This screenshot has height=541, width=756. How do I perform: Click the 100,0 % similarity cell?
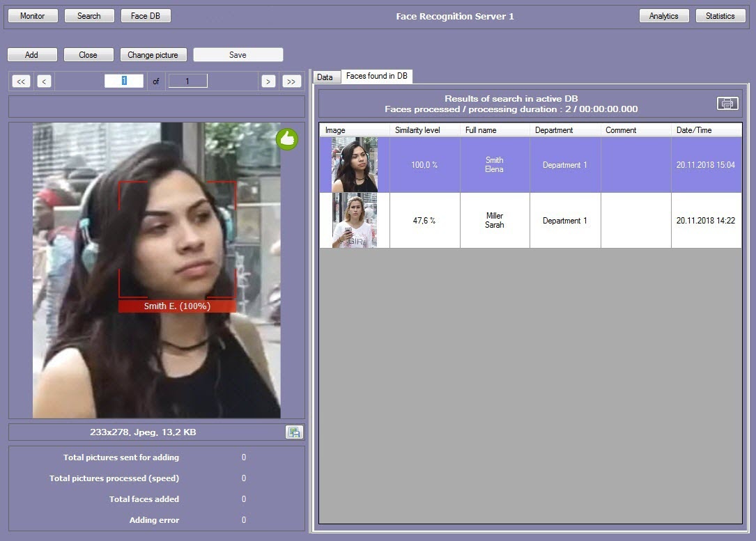click(425, 165)
